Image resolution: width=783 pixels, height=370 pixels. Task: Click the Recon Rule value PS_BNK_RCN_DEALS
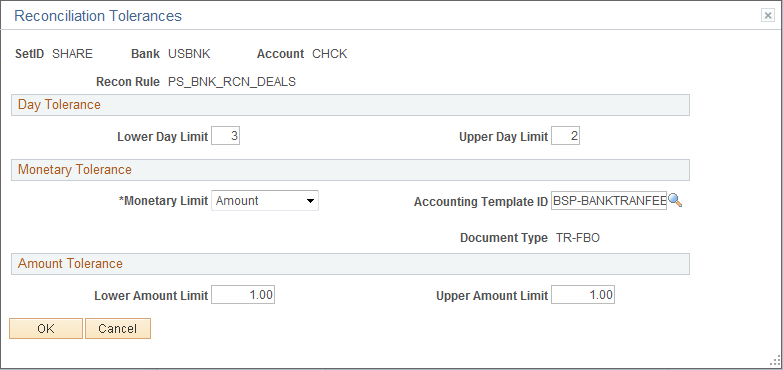pyautogui.click(x=232, y=82)
